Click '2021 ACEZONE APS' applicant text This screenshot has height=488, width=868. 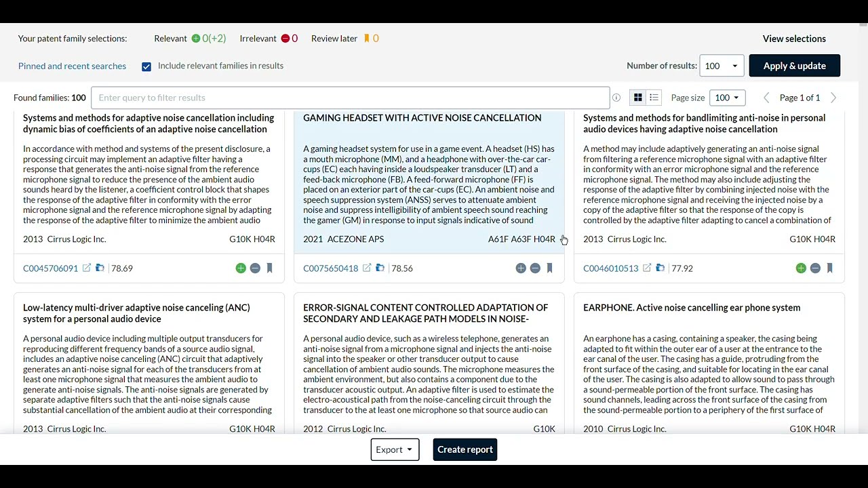pyautogui.click(x=343, y=239)
